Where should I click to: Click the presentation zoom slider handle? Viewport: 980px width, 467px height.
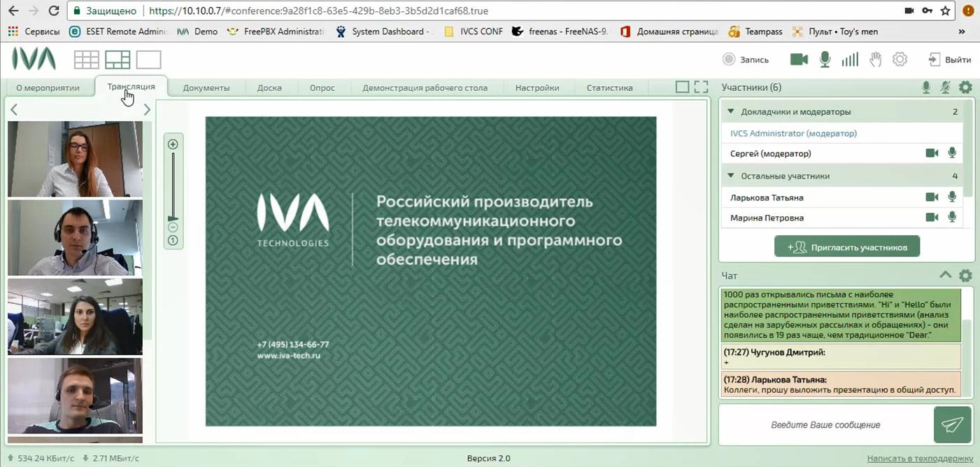173,218
